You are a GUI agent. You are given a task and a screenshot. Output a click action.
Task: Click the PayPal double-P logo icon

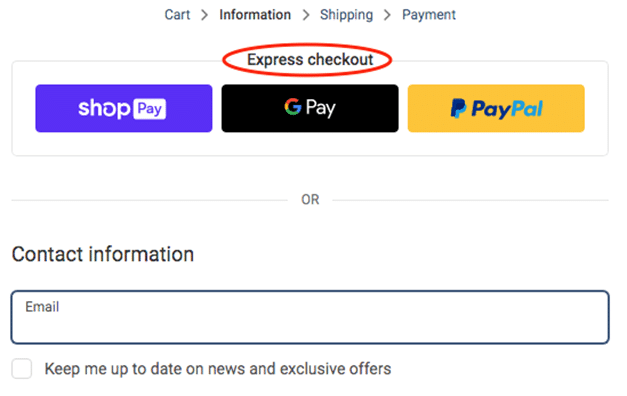(x=458, y=108)
